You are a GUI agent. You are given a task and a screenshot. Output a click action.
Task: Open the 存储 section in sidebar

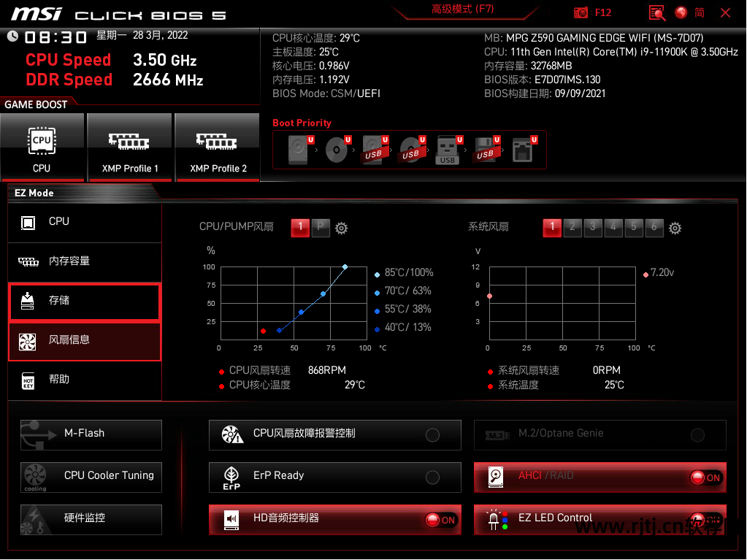[85, 301]
